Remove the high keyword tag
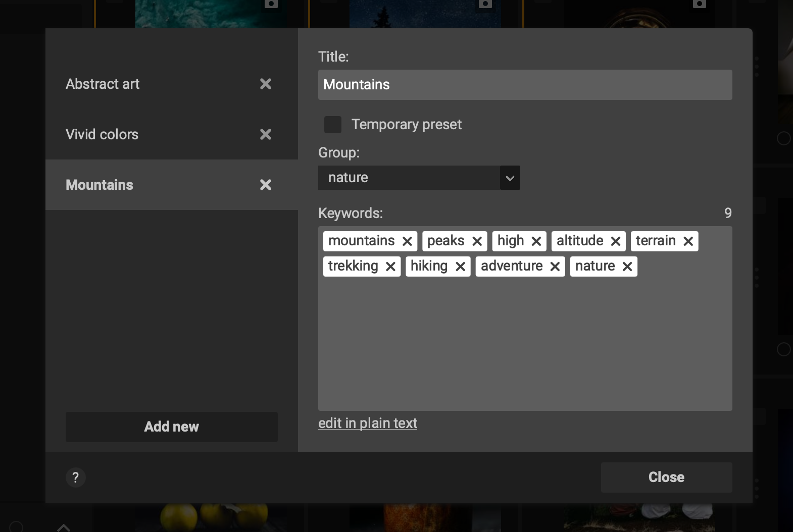793x532 pixels. click(x=536, y=241)
